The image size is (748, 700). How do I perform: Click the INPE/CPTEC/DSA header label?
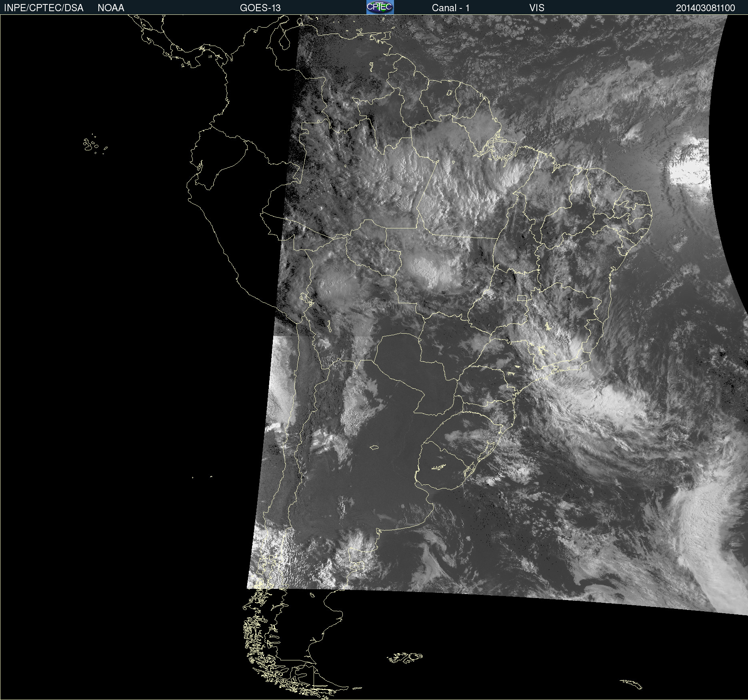pyautogui.click(x=44, y=8)
